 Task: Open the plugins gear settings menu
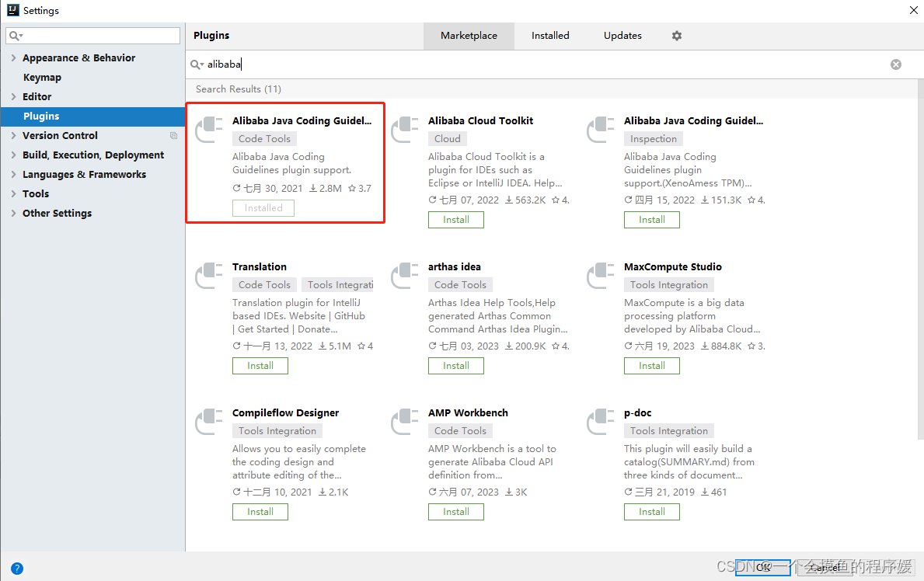[x=677, y=36]
